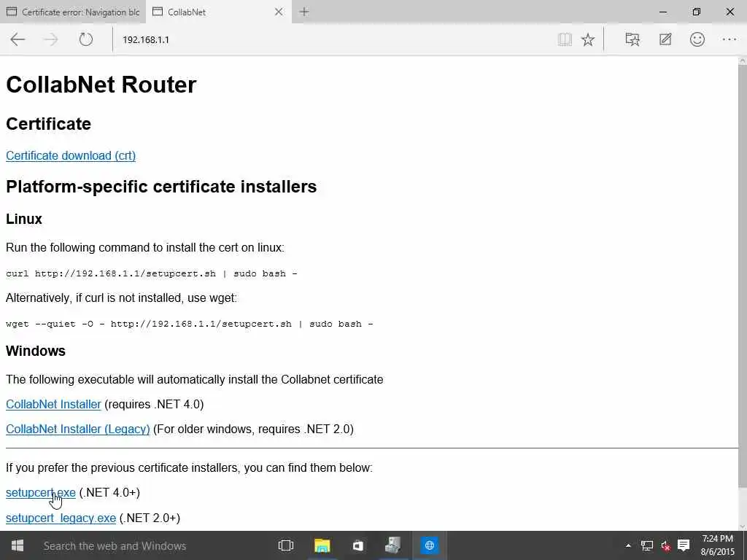
Task: Click the curl setupcert.sh command text
Action: (x=152, y=274)
